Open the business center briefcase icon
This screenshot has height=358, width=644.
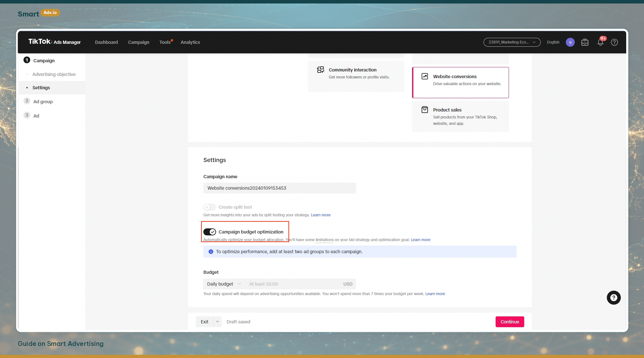(585, 42)
